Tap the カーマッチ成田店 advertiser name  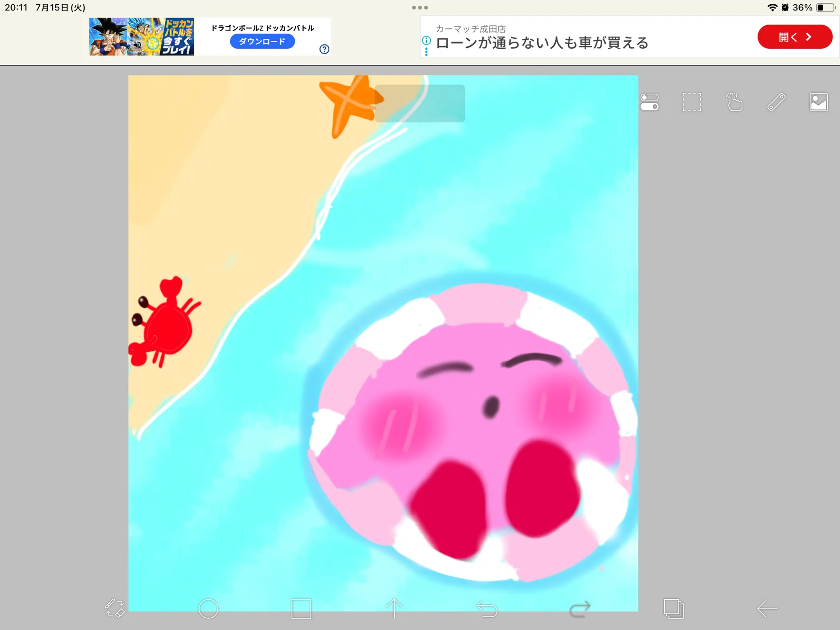coord(470,29)
